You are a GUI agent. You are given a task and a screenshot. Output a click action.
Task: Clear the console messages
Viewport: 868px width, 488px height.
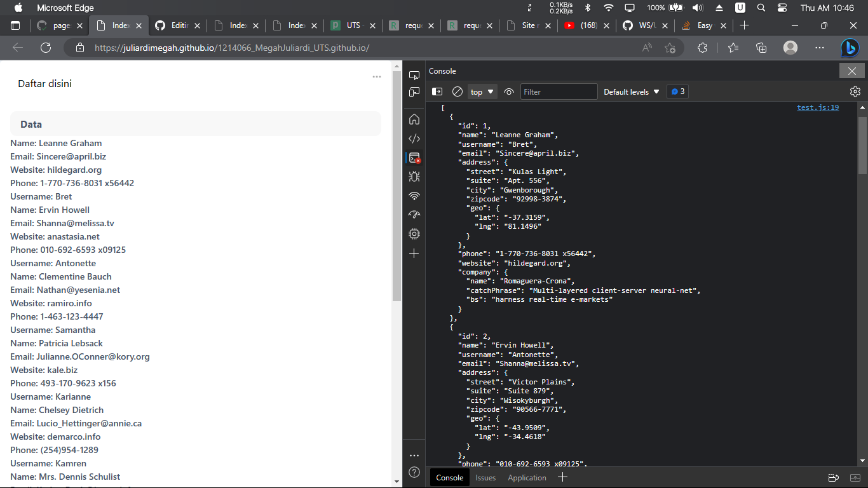[x=457, y=91]
